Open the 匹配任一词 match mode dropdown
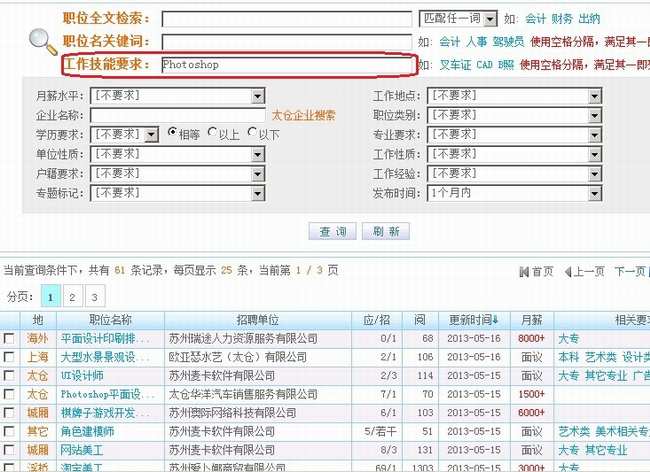The height and width of the screenshot is (472, 650). [x=490, y=18]
